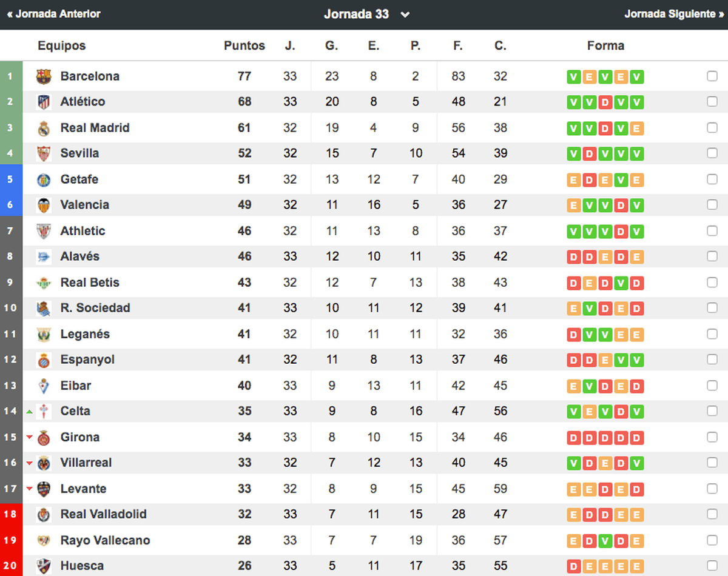Select the Atlético team badge
The image size is (728, 576).
click(x=44, y=102)
